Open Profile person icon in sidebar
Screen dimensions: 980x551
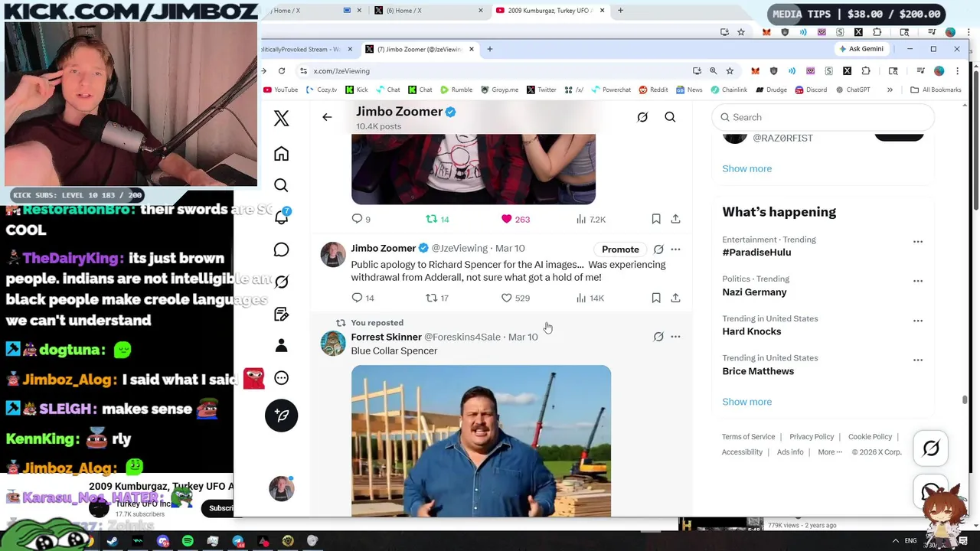coord(281,345)
